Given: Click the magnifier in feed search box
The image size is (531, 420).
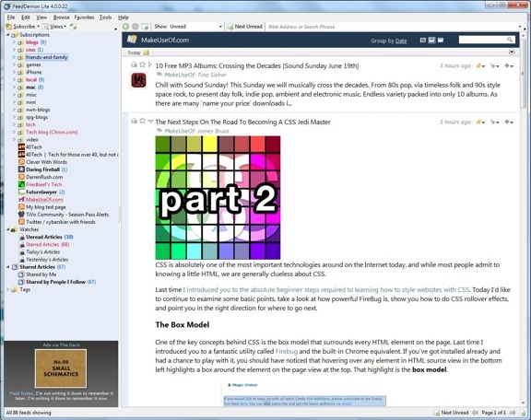Looking at the screenshot, I should (x=510, y=40).
